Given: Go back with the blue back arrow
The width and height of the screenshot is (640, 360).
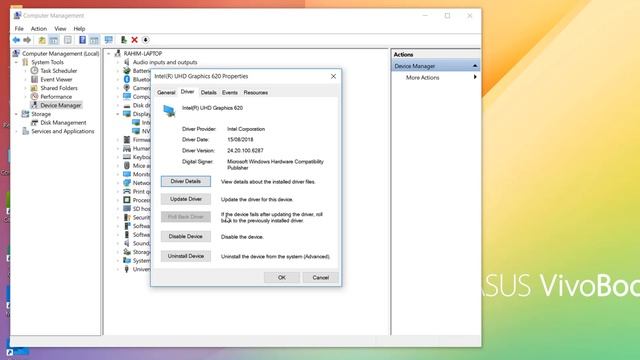Looking at the screenshot, I should point(16,40).
